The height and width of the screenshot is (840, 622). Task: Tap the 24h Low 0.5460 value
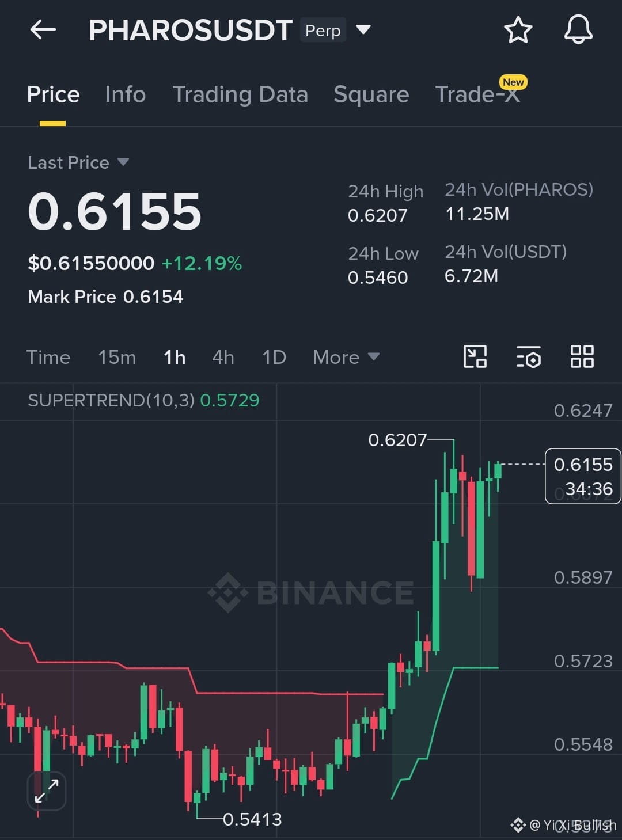click(378, 278)
